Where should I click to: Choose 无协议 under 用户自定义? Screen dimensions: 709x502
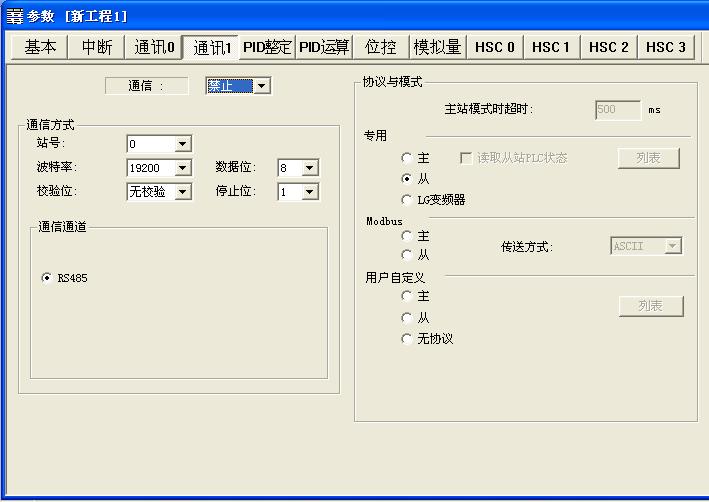(406, 339)
